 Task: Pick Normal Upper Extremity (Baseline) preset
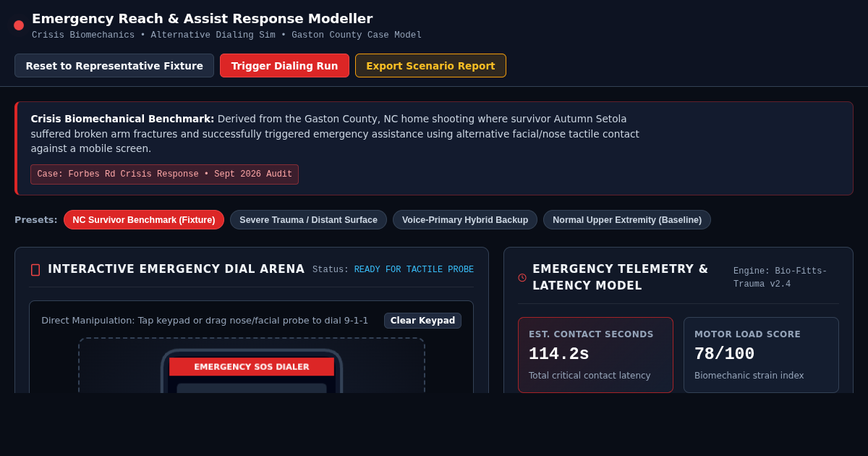627,220
